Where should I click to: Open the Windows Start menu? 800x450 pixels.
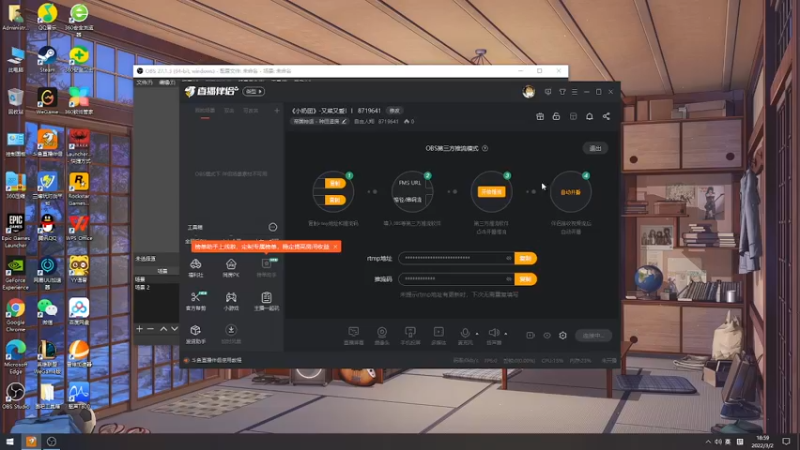click(10, 441)
